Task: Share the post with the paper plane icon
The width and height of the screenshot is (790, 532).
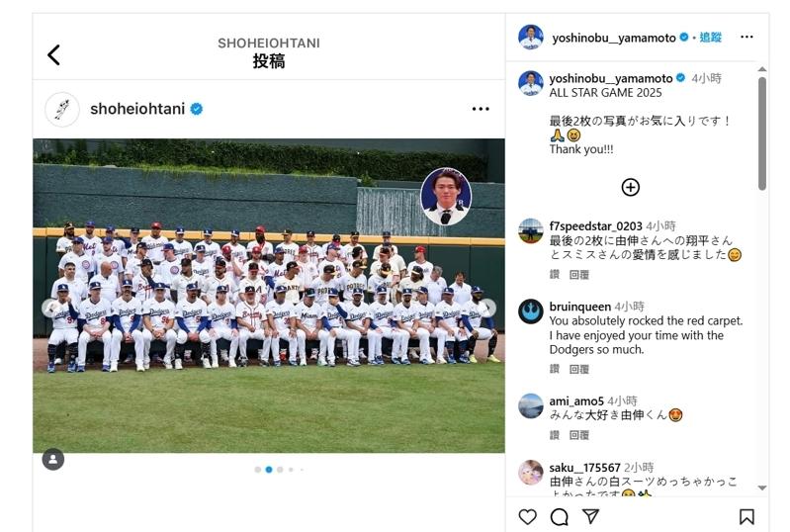Action: (x=590, y=516)
